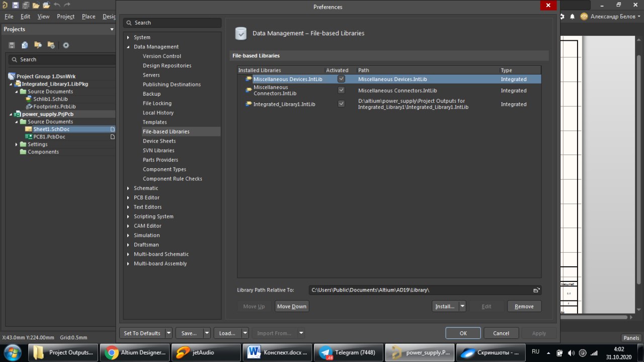644x362 pixels.
Task: Click the Miscellaneous Connectors.IntLib library icon in the table
Action: click(x=249, y=90)
